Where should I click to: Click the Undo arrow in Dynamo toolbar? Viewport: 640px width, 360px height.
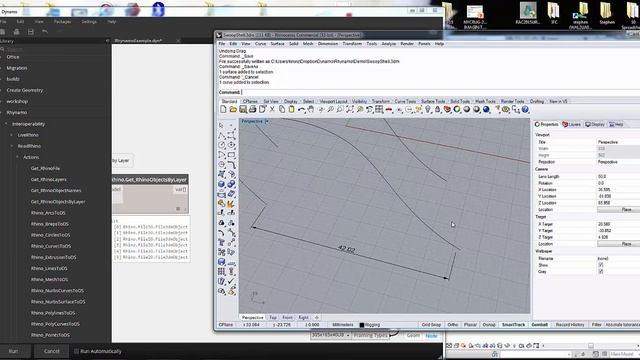point(45,31)
